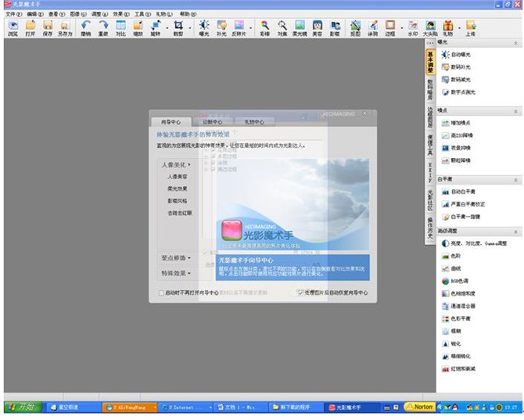
Task: Open the 编辑 menu
Action: pos(35,14)
